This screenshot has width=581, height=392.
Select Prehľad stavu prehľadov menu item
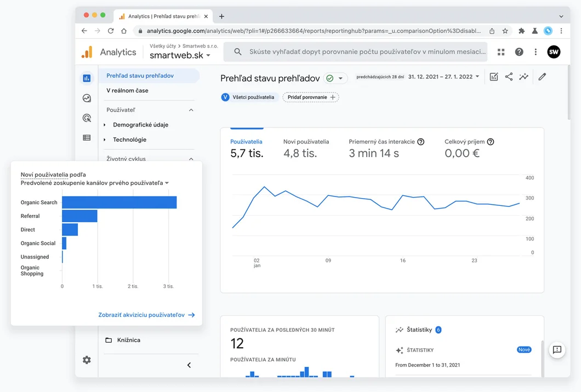[x=149, y=76]
